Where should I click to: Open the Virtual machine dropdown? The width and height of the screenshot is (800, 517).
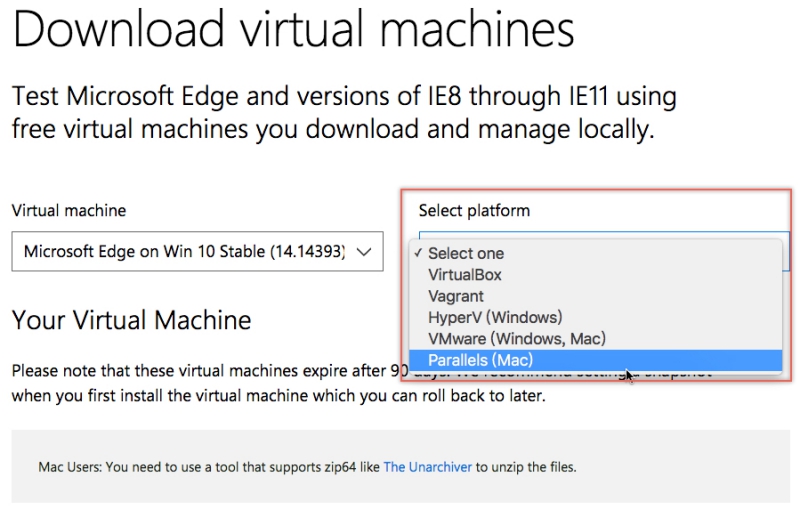(185, 252)
